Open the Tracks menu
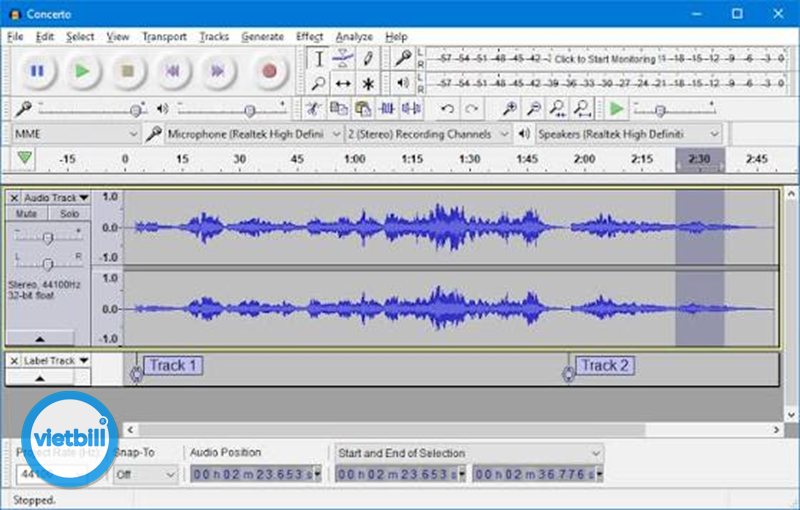The width and height of the screenshot is (800, 510). (214, 37)
